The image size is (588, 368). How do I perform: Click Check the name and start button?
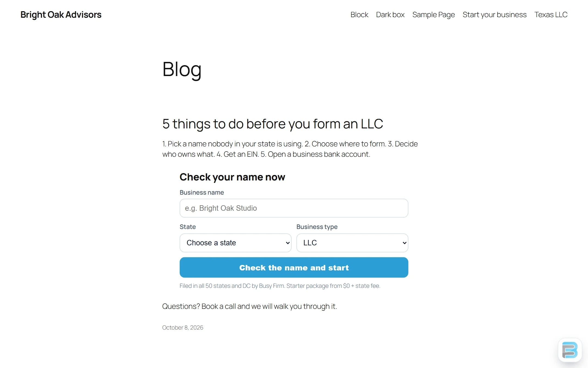[294, 267]
